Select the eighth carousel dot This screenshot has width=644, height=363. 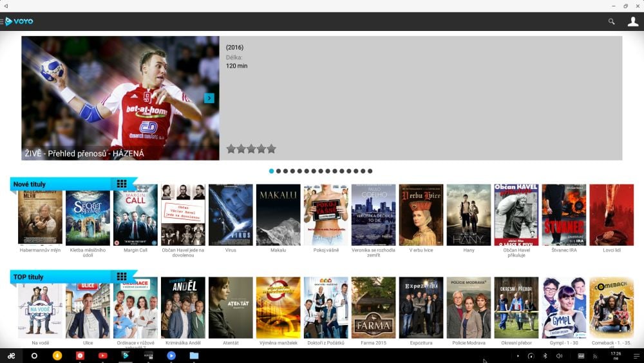click(x=321, y=171)
